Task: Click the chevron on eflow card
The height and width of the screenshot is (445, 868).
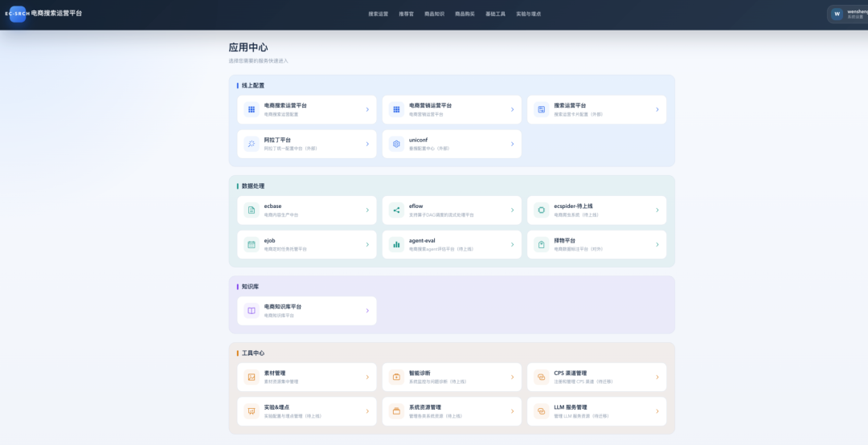Action: (x=513, y=210)
